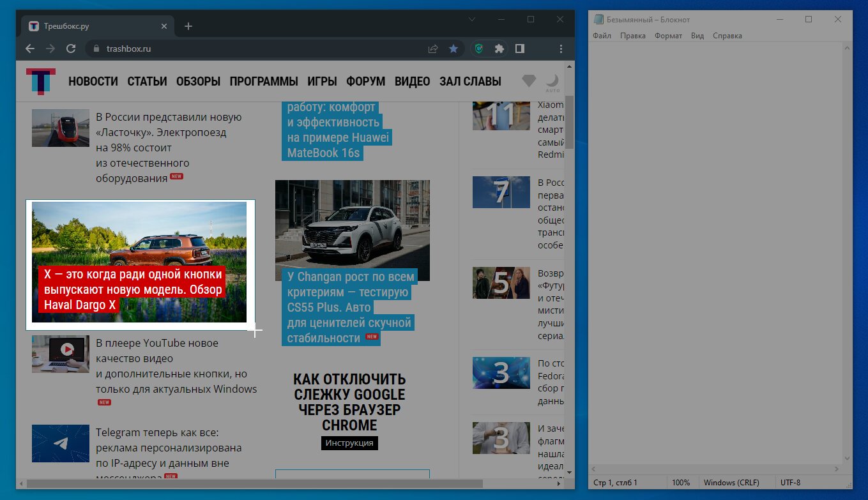Click the thumbnail numbered 11
Viewport: 868px width, 500px height.
[501, 116]
